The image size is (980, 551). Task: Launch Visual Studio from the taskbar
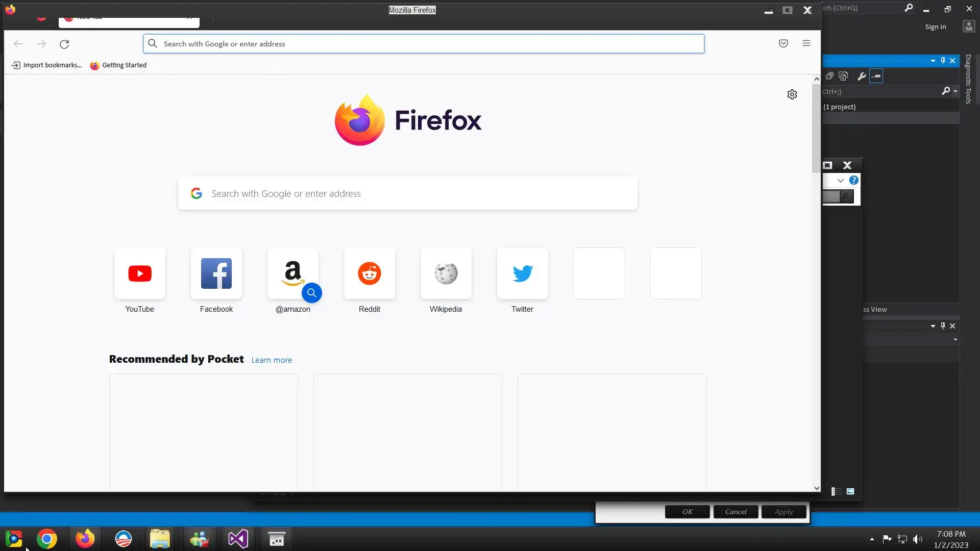[238, 539]
